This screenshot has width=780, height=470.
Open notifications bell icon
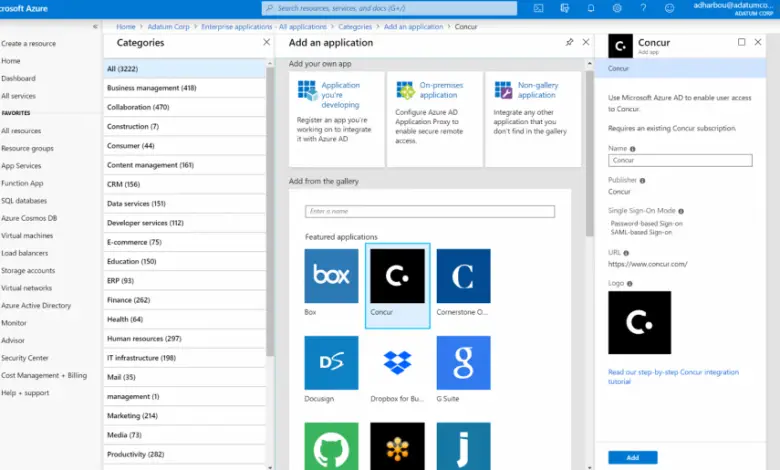tap(591, 8)
